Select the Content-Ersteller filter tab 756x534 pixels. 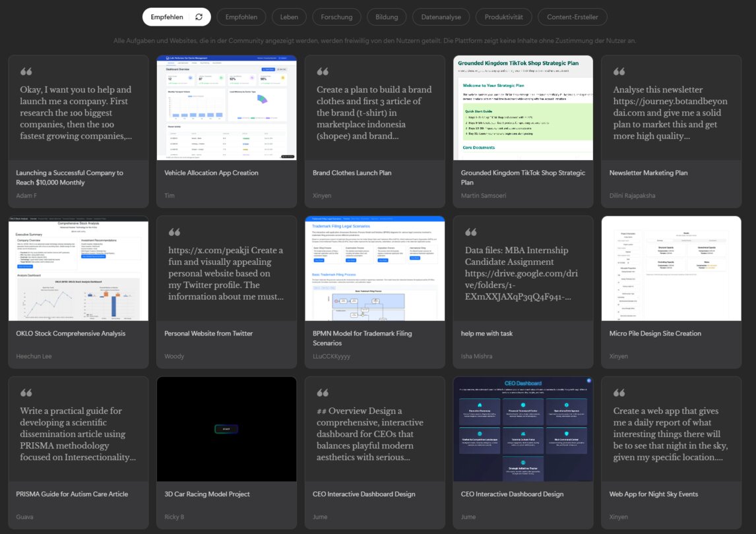572,17
